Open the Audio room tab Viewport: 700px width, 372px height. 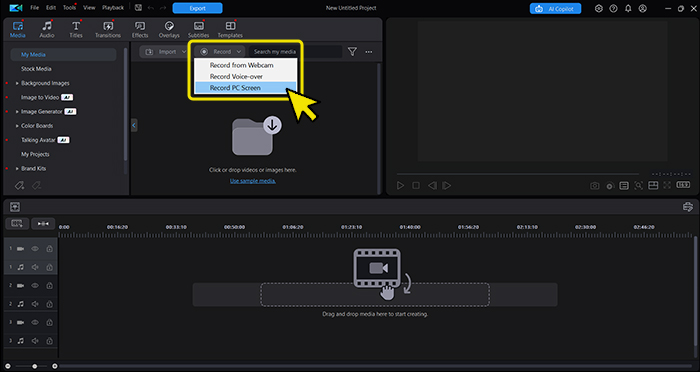[47, 29]
